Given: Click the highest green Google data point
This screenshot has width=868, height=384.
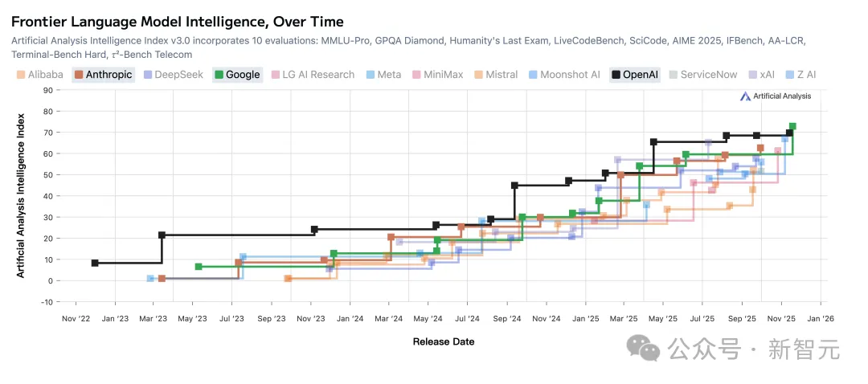Looking at the screenshot, I should tap(792, 126).
